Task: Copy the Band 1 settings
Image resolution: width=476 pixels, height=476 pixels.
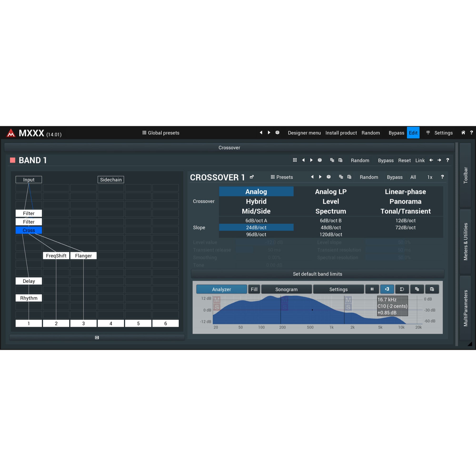Action: (332, 160)
